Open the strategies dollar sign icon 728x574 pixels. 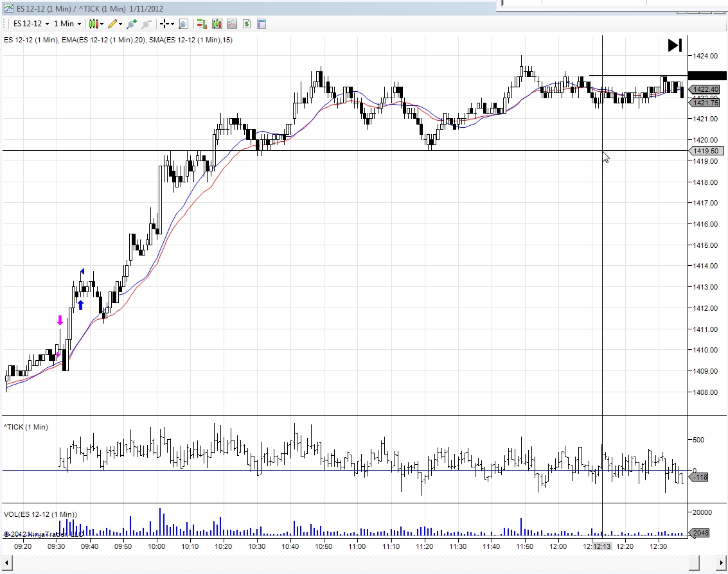point(247,24)
